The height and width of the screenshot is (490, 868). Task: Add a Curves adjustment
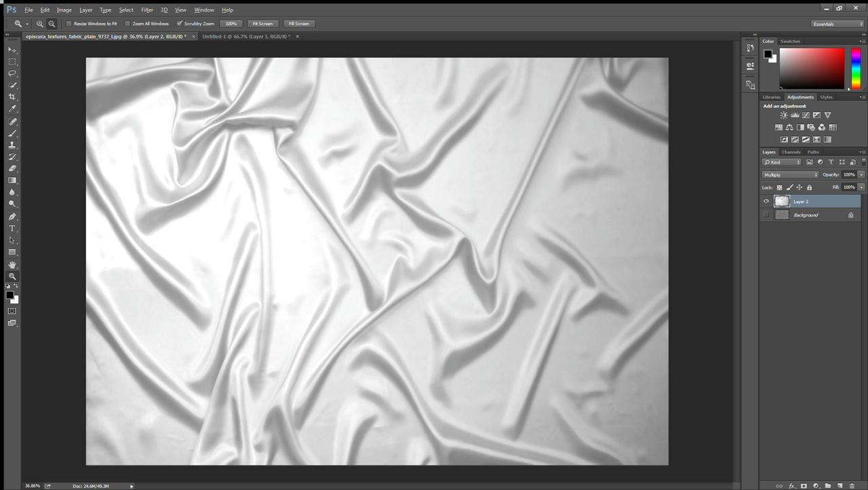tap(806, 115)
